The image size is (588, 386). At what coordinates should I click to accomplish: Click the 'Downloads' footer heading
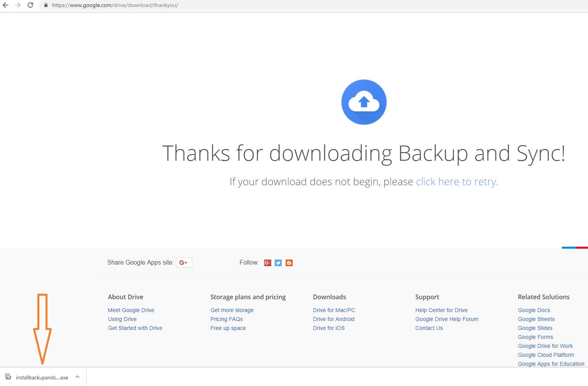(x=329, y=297)
